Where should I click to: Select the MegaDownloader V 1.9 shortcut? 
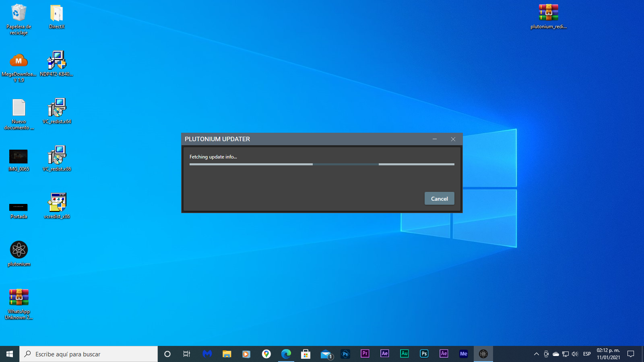(19, 68)
